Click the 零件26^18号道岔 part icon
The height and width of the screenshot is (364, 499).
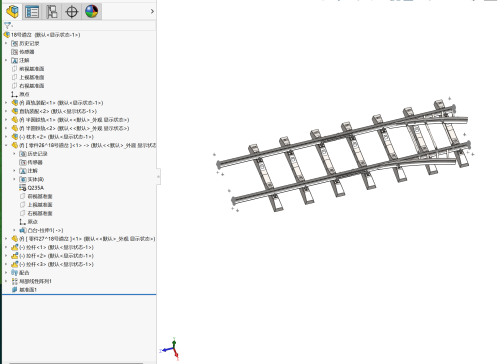[15, 145]
